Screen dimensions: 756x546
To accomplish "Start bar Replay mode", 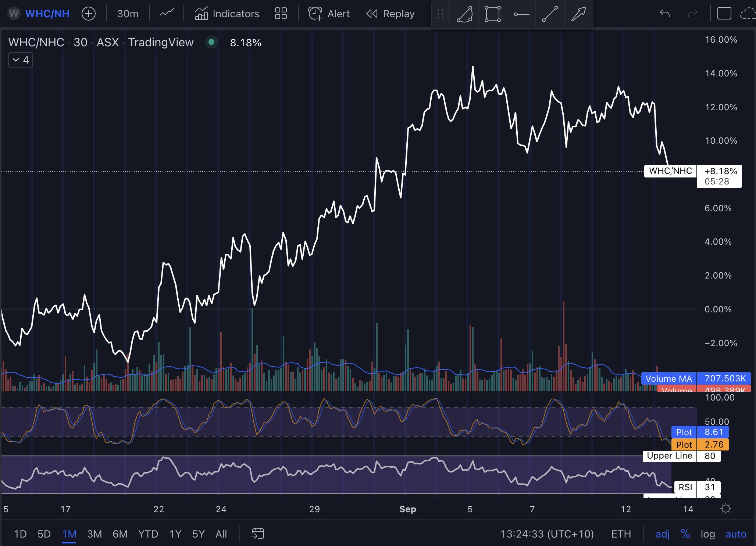I will pyautogui.click(x=391, y=14).
